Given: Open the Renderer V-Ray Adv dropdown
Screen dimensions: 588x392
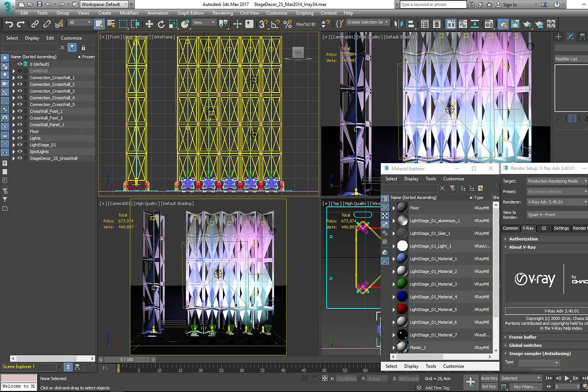Looking at the screenshot, I should 557,202.
